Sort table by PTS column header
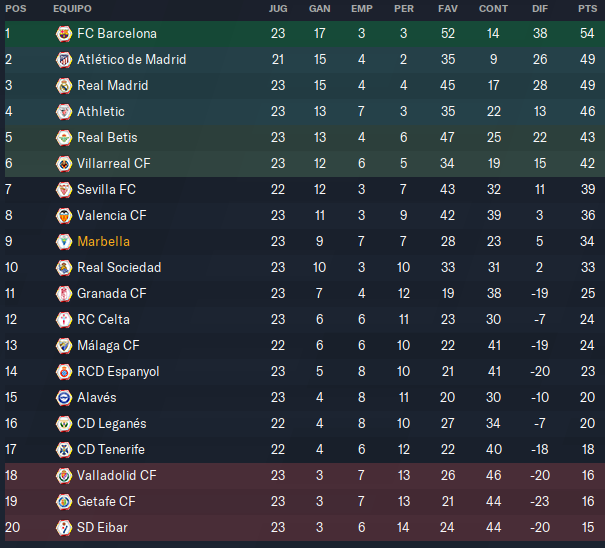The height and width of the screenshot is (548, 605). pos(587,9)
